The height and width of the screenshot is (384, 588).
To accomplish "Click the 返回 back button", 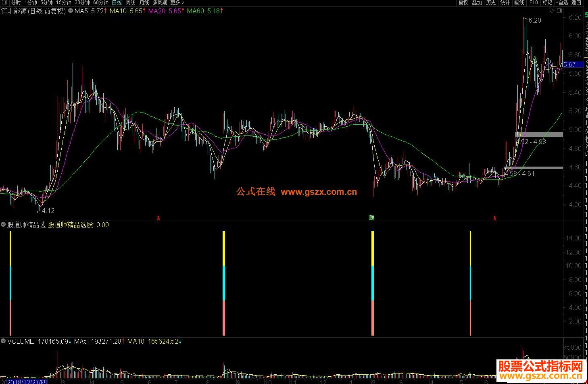I will 576,2.
